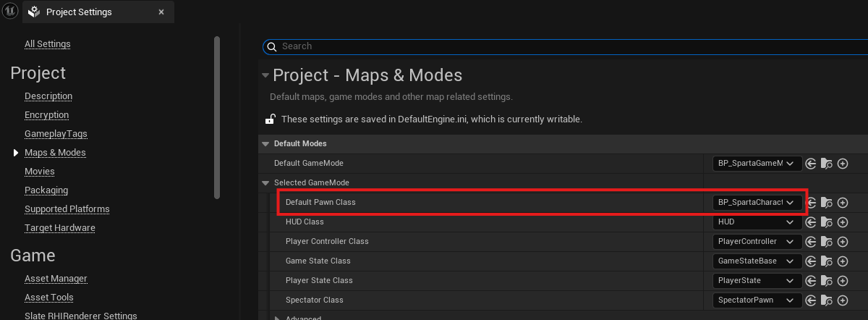
Task: Open Default GameMode dropdown
Action: tap(757, 164)
